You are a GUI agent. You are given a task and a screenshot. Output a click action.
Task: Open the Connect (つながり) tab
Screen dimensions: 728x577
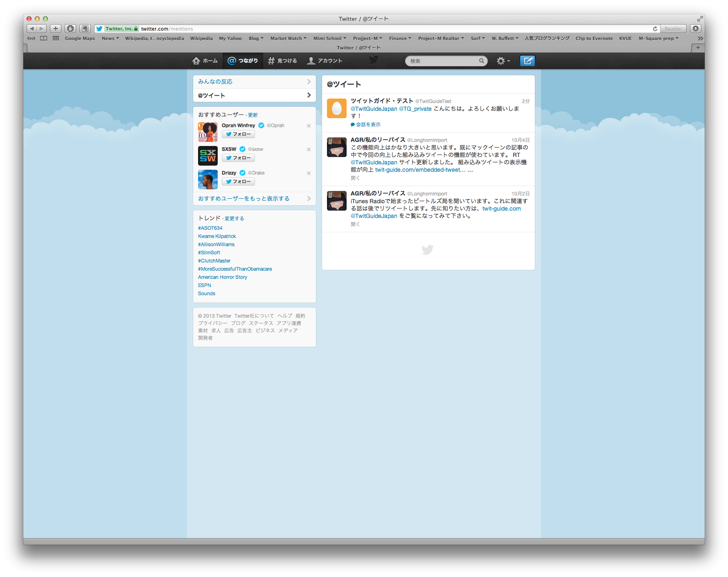coord(243,61)
